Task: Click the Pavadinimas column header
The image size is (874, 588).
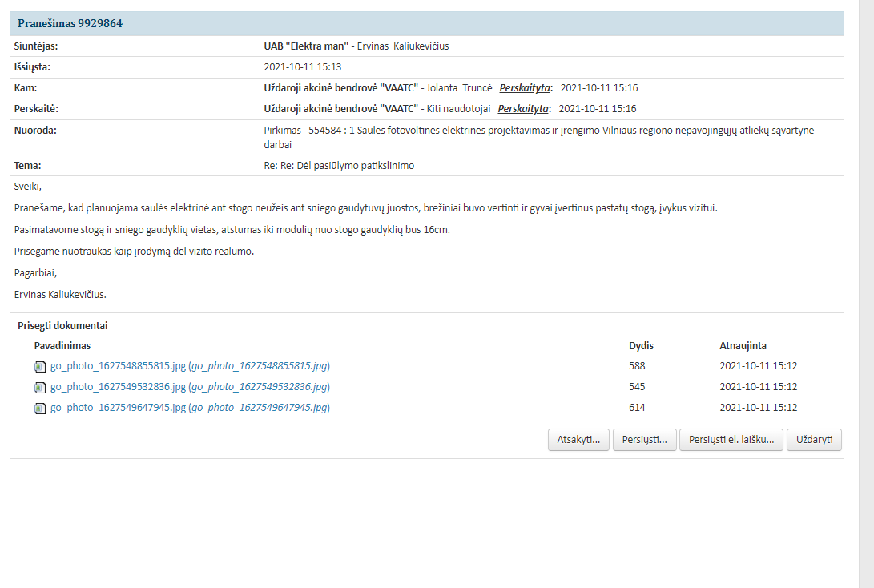Action: (62, 346)
